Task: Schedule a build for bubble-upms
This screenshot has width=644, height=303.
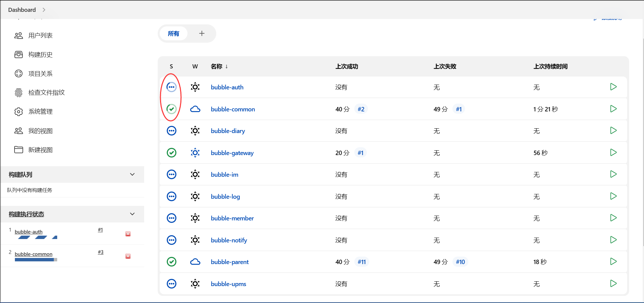Action: click(613, 284)
